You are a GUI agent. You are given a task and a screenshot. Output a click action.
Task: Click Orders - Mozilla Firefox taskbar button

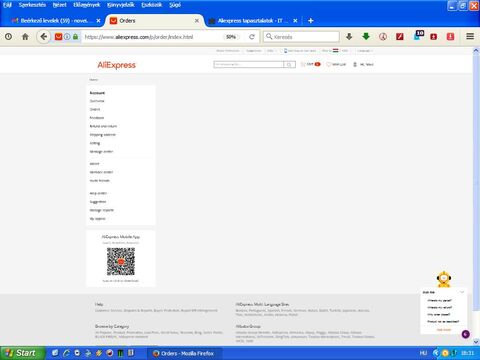click(184, 353)
